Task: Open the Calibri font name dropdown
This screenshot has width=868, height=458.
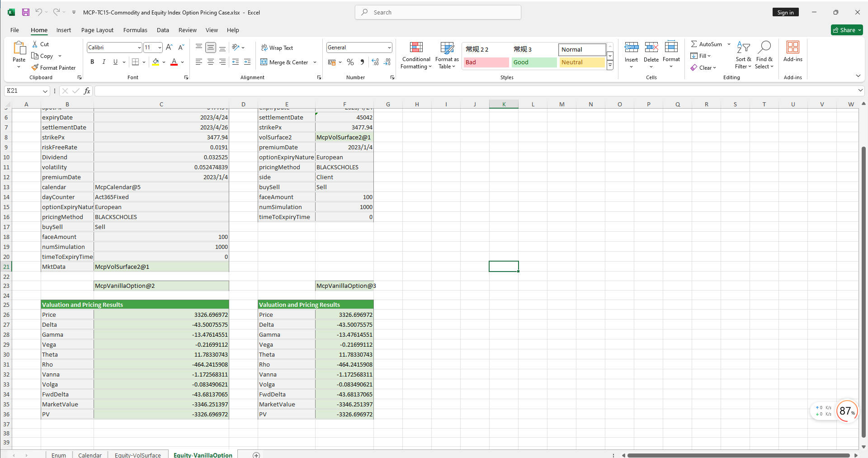Action: (x=139, y=48)
